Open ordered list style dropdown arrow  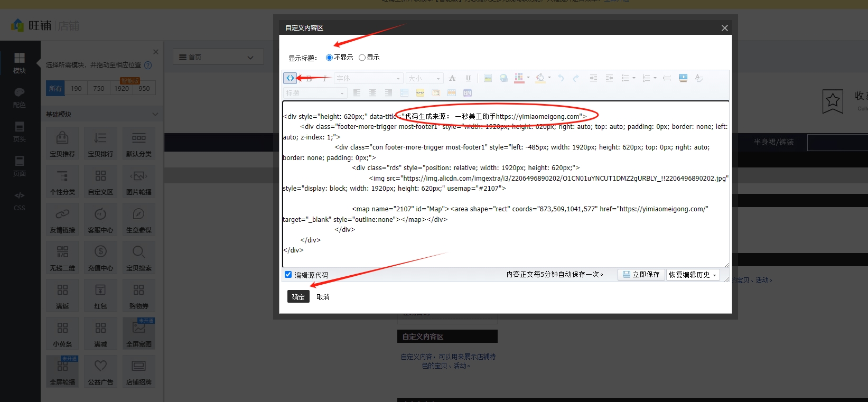pos(655,78)
